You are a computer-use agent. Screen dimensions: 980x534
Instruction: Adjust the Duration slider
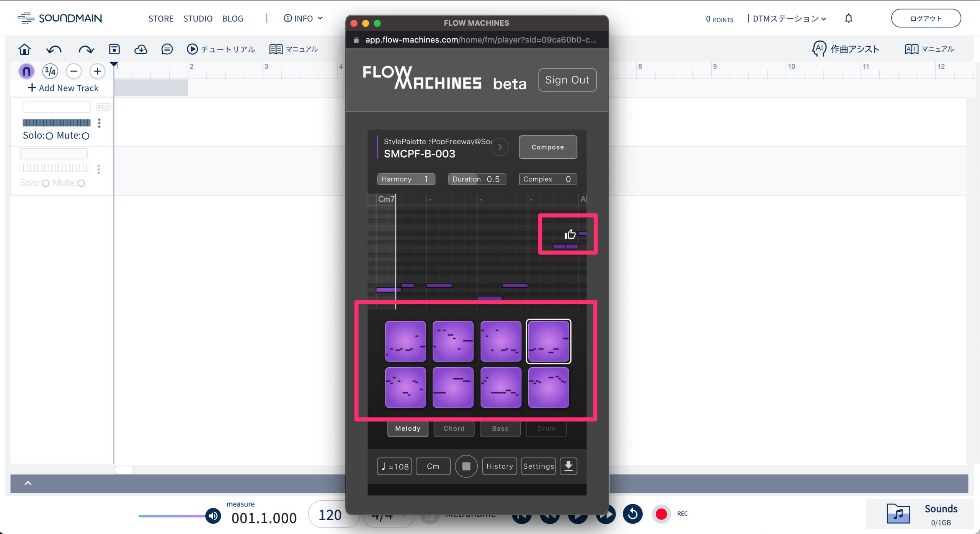[477, 179]
